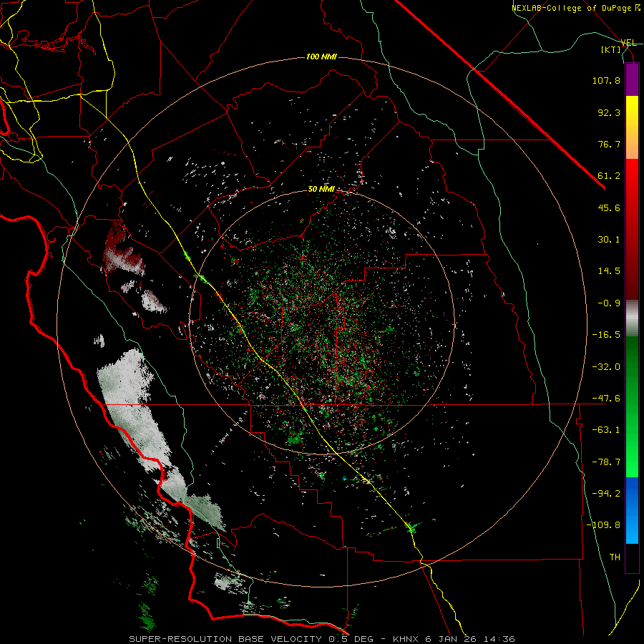Select the 107.8 legend value
Screen dimensions: 644x644
pyautogui.click(x=606, y=80)
